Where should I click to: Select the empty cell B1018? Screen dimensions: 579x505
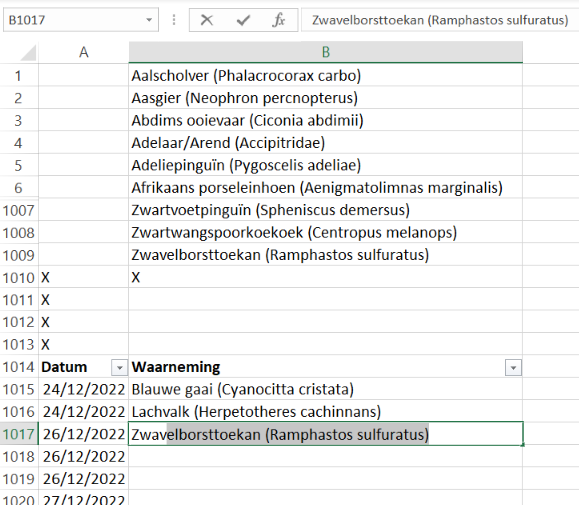click(x=325, y=457)
